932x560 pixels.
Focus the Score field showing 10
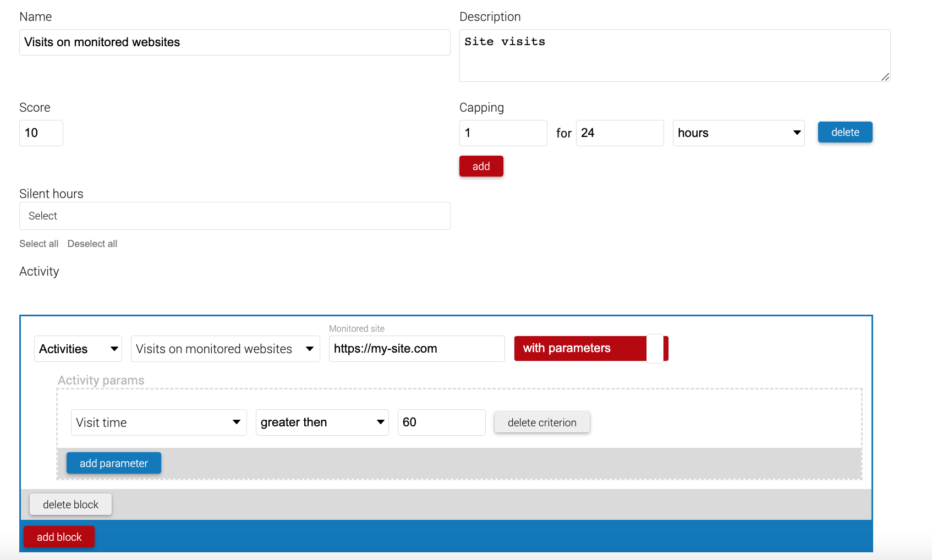(41, 133)
